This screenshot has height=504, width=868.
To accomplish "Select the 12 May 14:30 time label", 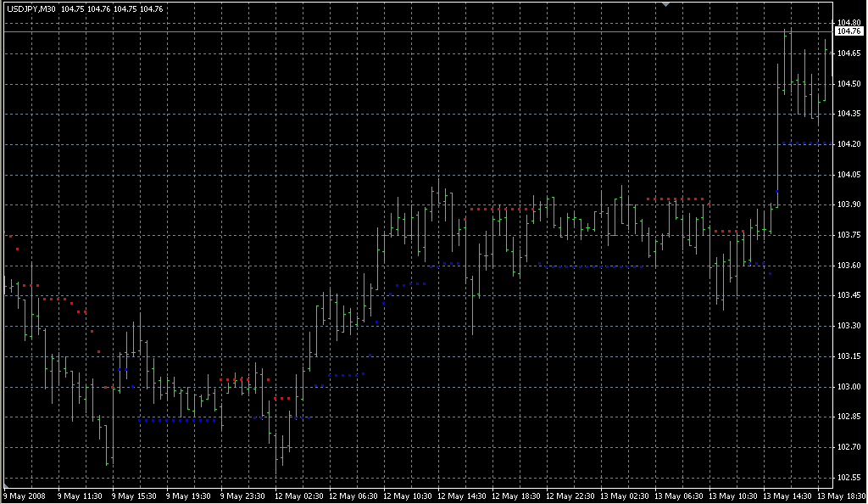I will pyautogui.click(x=460, y=496).
